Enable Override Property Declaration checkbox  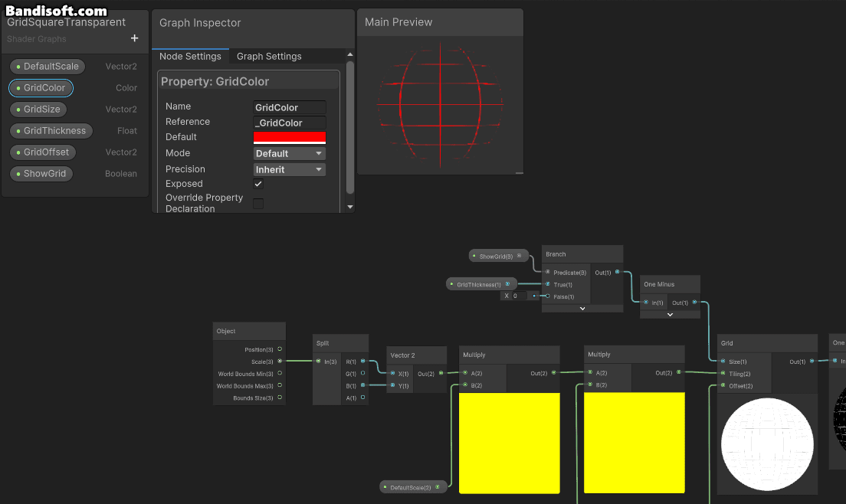[258, 203]
